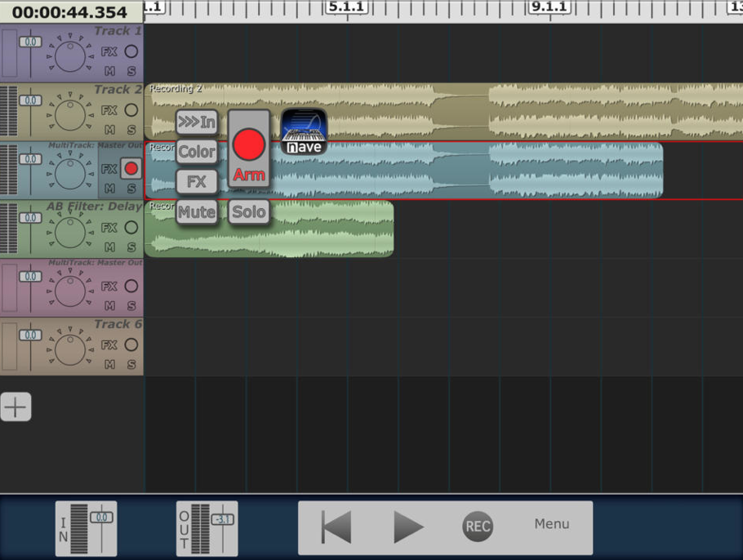
Task: Solo Track 1 with S button
Action: [x=131, y=71]
